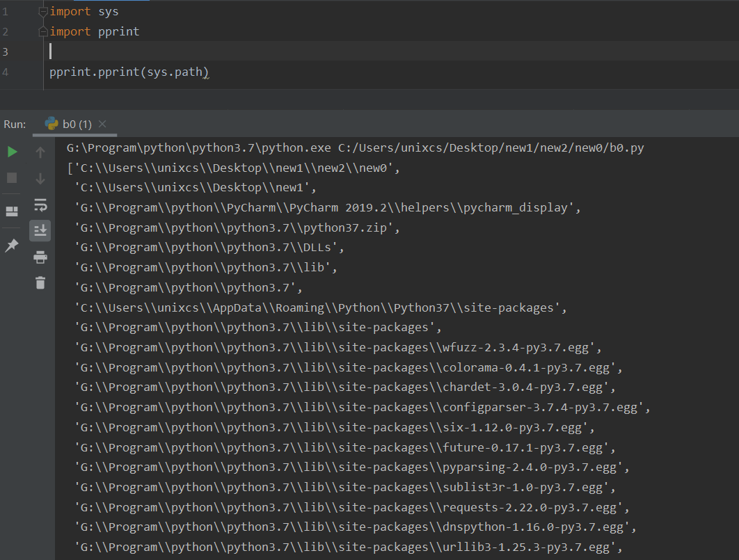This screenshot has height=560, width=739.
Task: Toggle Scroll to End button
Action: pyautogui.click(x=40, y=231)
